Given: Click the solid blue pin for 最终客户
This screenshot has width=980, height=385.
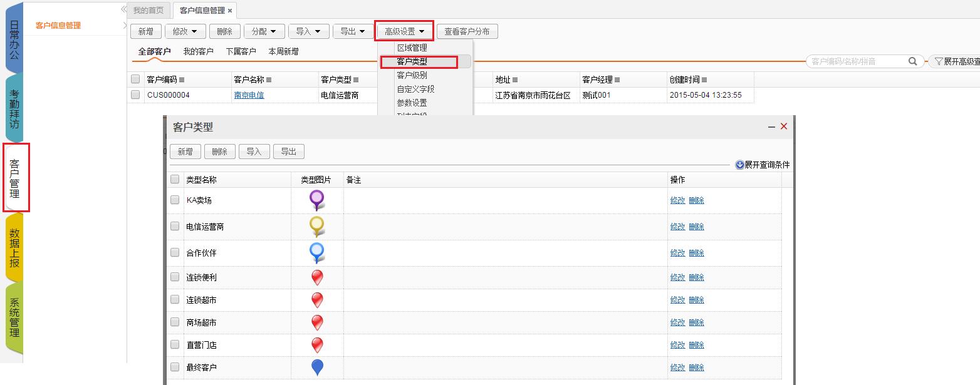Looking at the screenshot, I should [317, 367].
